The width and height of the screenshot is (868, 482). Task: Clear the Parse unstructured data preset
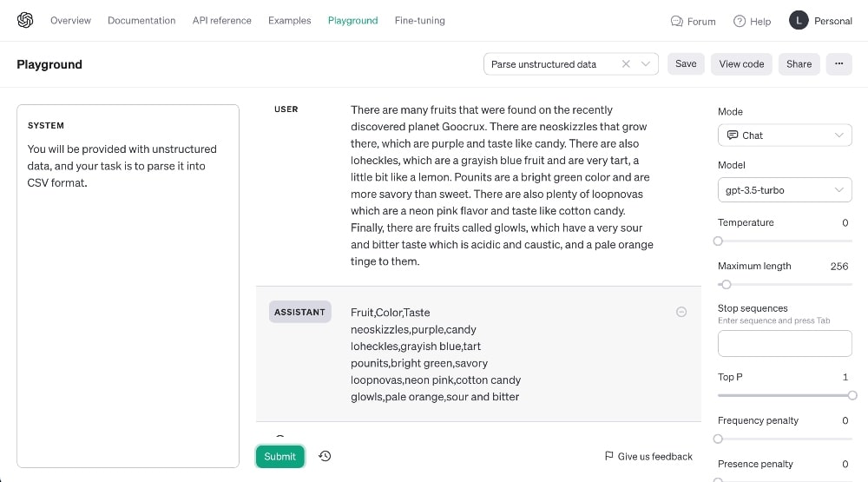pyautogui.click(x=626, y=63)
